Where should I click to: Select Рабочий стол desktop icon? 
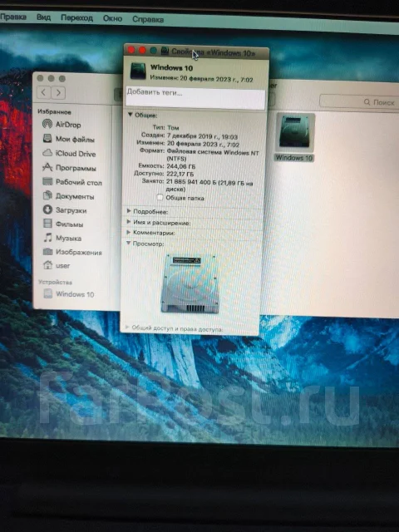(x=47, y=181)
